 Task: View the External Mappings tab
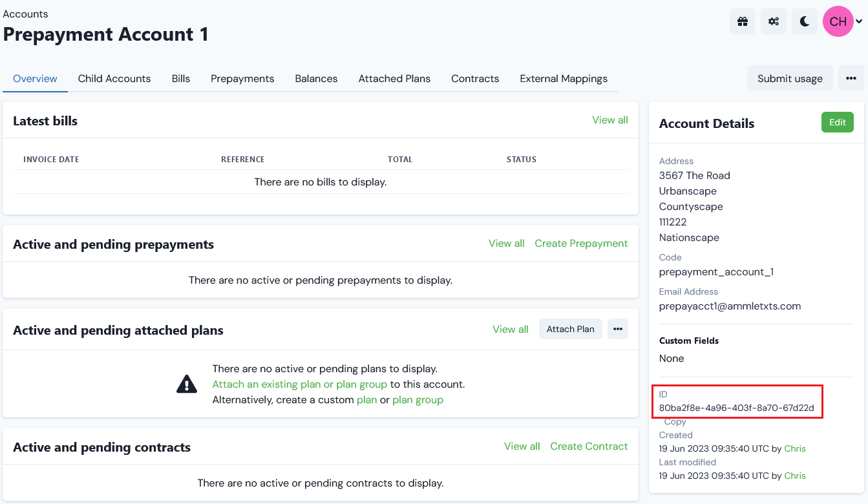564,78
